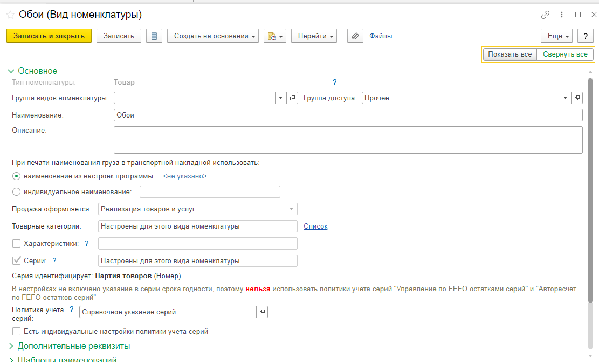Screen dimensions: 599x364
Task: Open form help question mark button
Action: click(585, 36)
